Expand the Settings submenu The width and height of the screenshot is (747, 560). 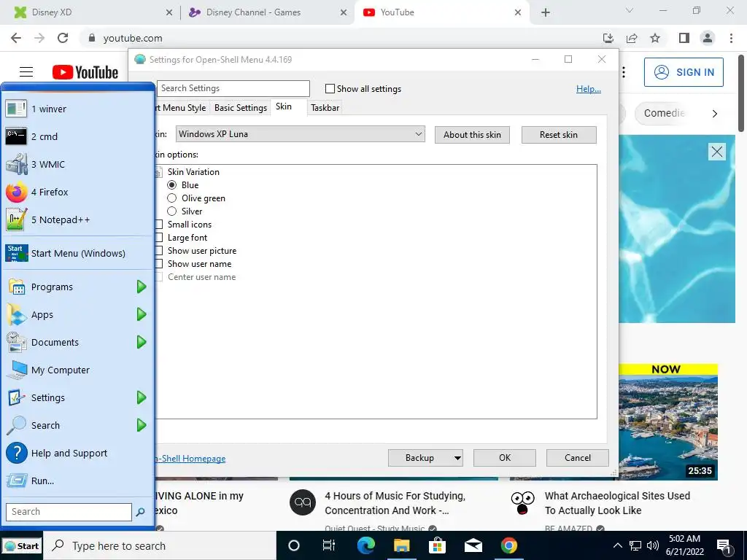click(x=142, y=397)
